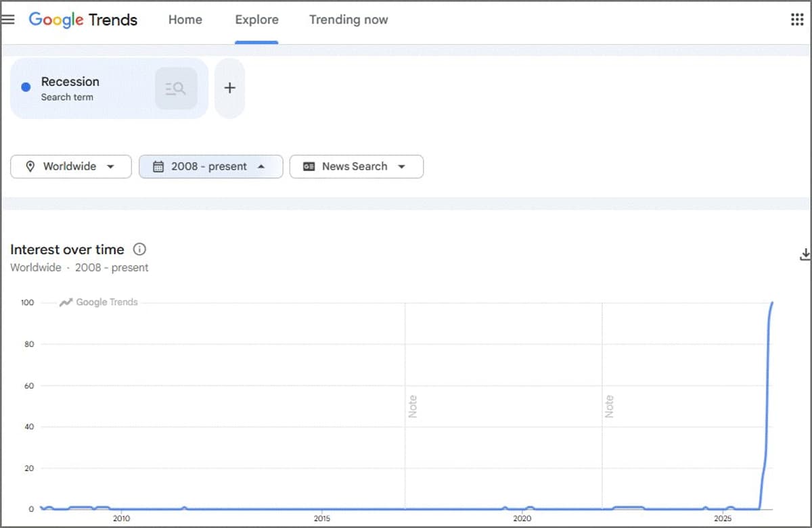Click the location pin icon in the Worldwide filter
The width and height of the screenshot is (812, 528).
click(30, 166)
